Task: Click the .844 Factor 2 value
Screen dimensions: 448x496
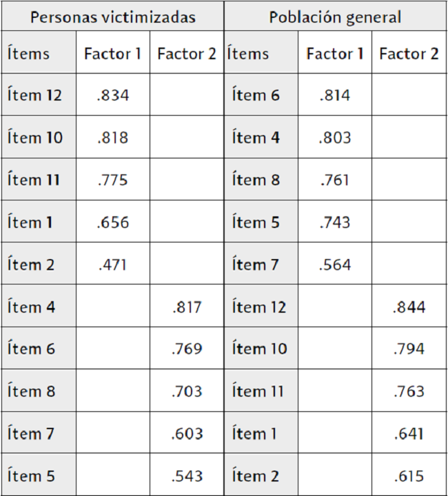Action: (409, 307)
